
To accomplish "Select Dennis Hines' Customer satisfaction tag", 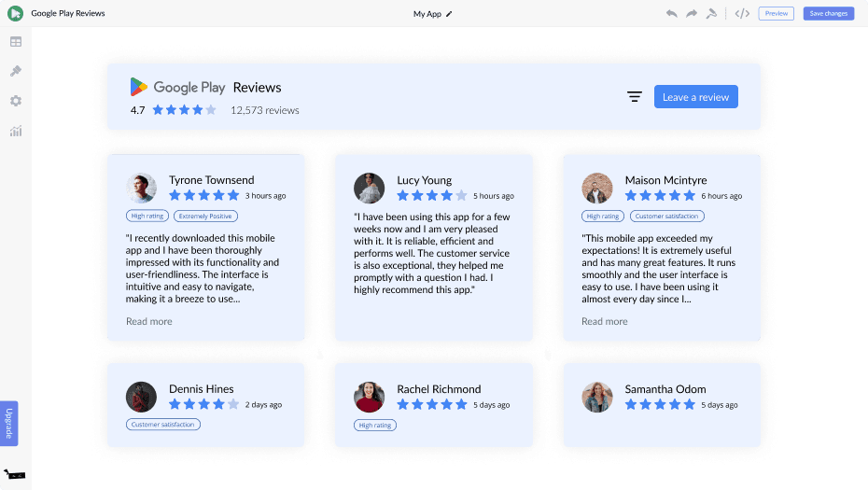I will click(x=163, y=425).
